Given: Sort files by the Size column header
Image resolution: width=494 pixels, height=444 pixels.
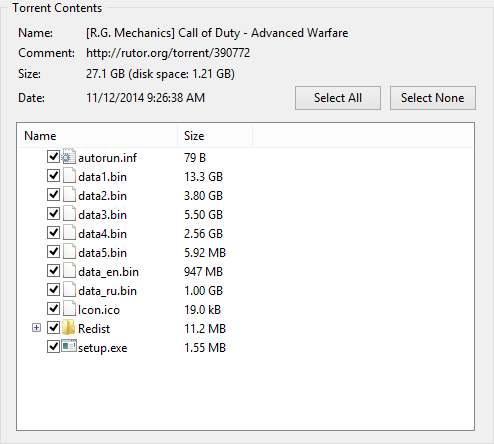Looking at the screenshot, I should (215, 136).
